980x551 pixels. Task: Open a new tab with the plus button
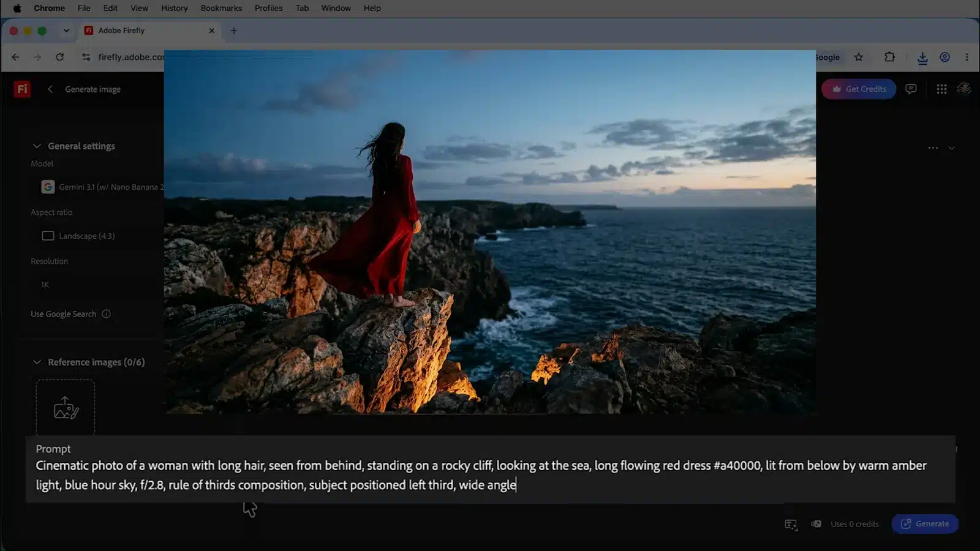[234, 31]
